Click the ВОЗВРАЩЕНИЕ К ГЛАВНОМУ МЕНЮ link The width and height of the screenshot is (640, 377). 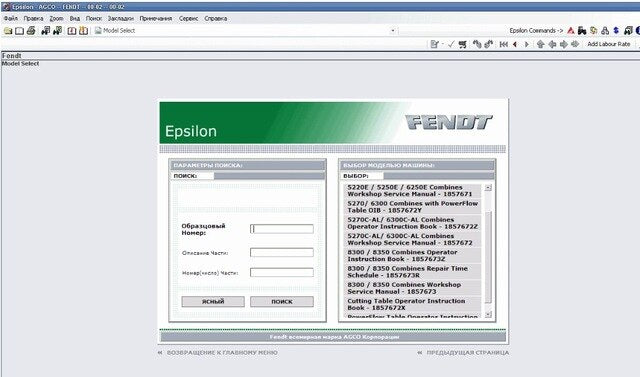point(222,353)
